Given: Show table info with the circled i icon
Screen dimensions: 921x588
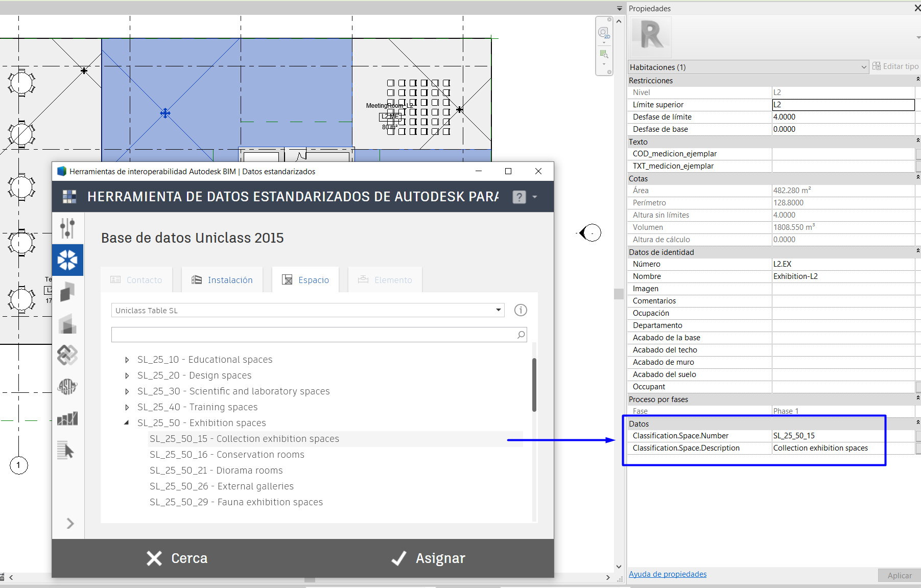Looking at the screenshot, I should coord(521,310).
